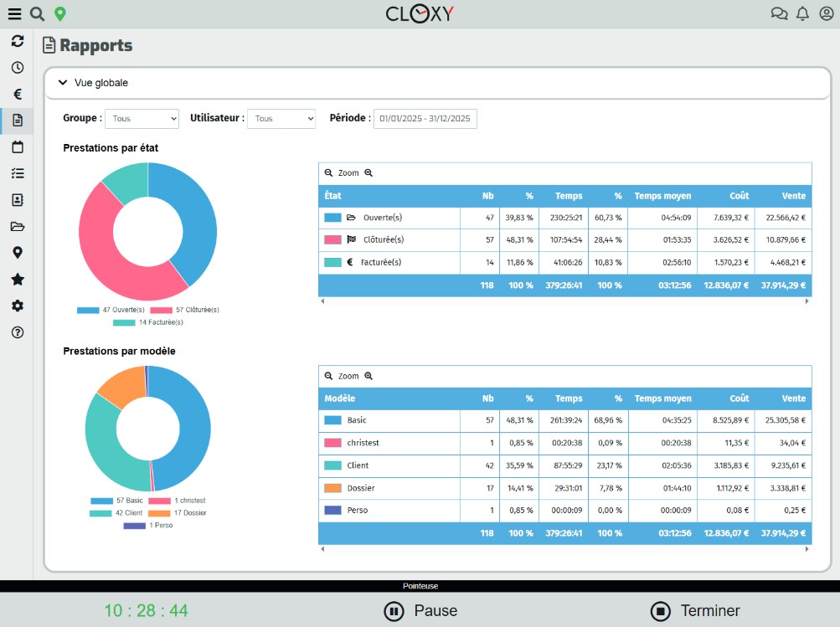
Task: Click the Période date range field
Action: click(425, 119)
